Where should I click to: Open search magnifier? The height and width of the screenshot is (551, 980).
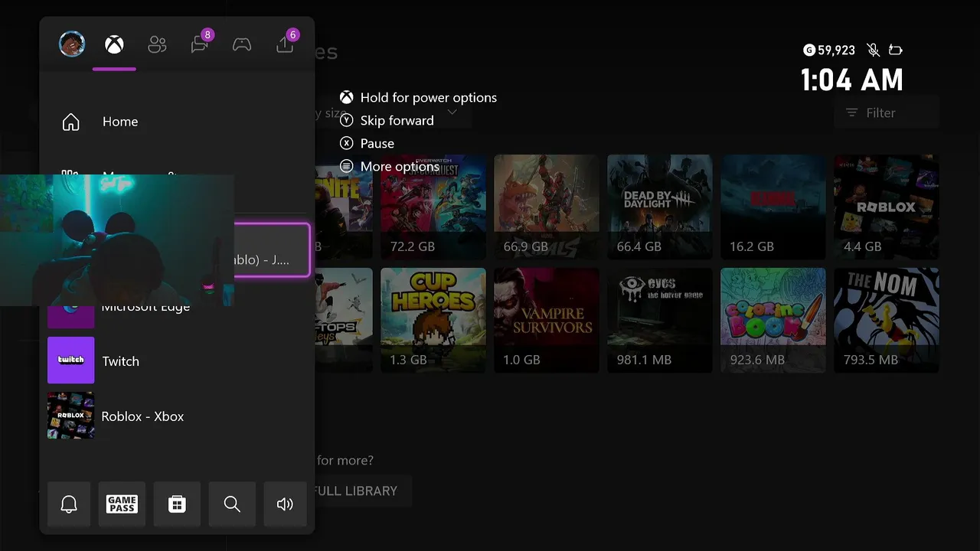point(232,504)
